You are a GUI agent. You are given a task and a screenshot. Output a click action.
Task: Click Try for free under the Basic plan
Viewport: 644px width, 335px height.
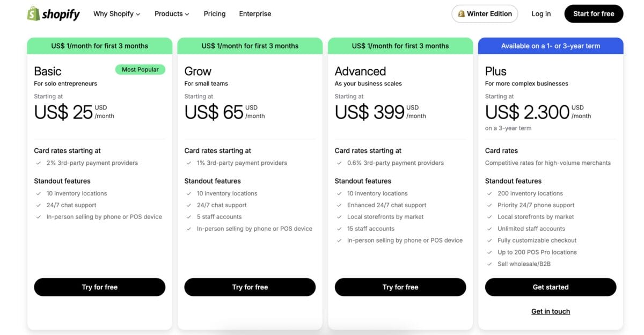(x=99, y=287)
